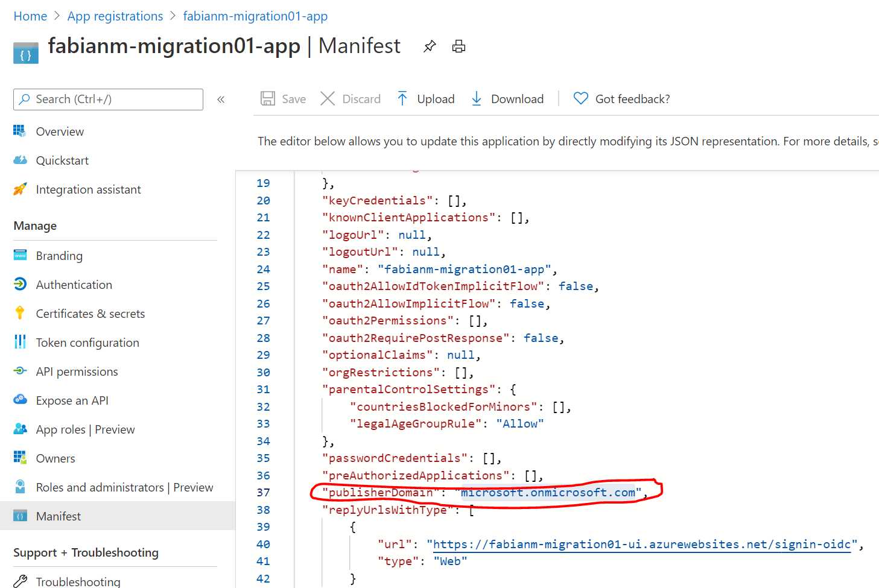Click the print icon next to title

[459, 46]
